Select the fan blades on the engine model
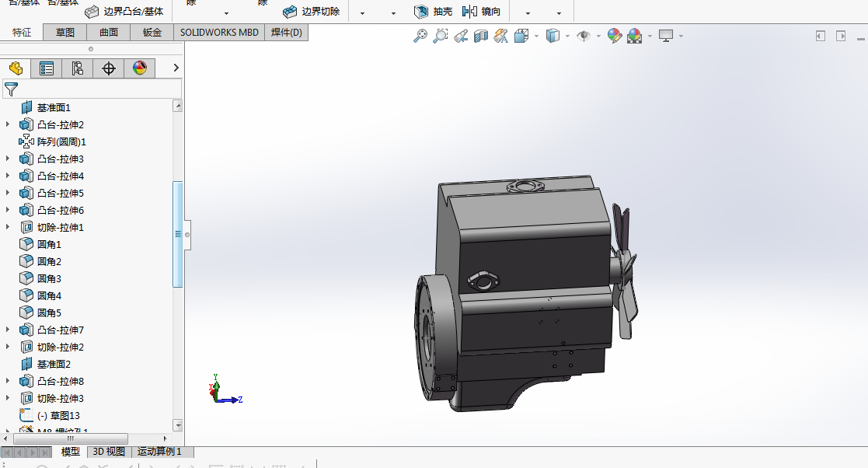868x468 pixels. 624,271
